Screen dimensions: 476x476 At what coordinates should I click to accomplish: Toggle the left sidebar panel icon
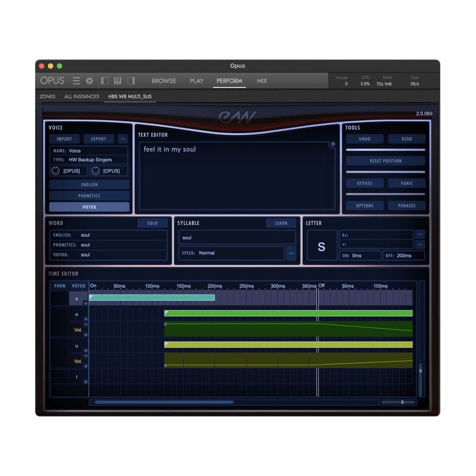click(105, 81)
